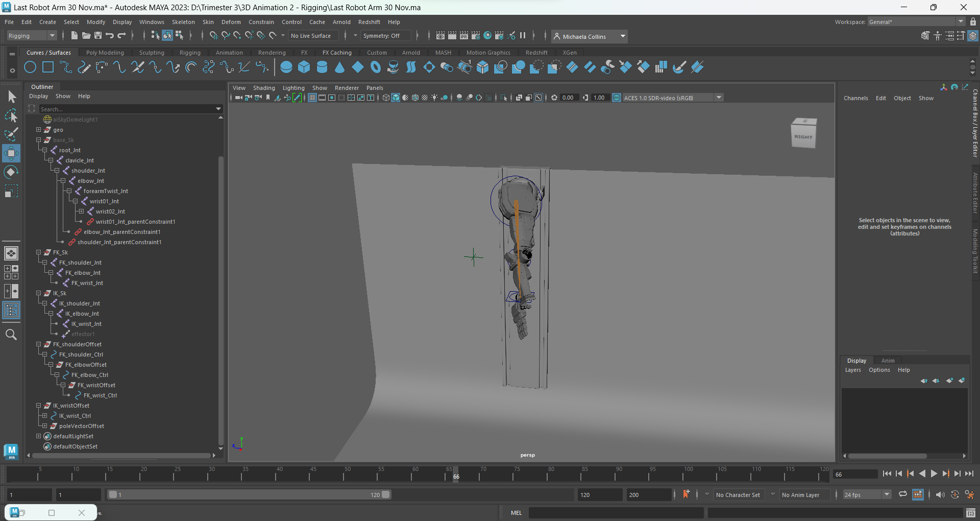
Task: Expand the geo node in Outliner
Action: pyautogui.click(x=38, y=130)
